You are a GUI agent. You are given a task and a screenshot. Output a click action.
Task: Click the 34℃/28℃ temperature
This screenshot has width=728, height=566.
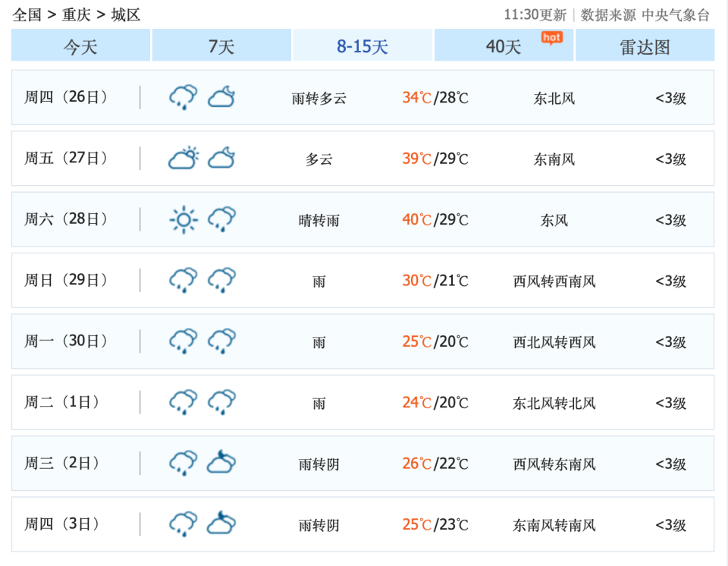tap(435, 98)
